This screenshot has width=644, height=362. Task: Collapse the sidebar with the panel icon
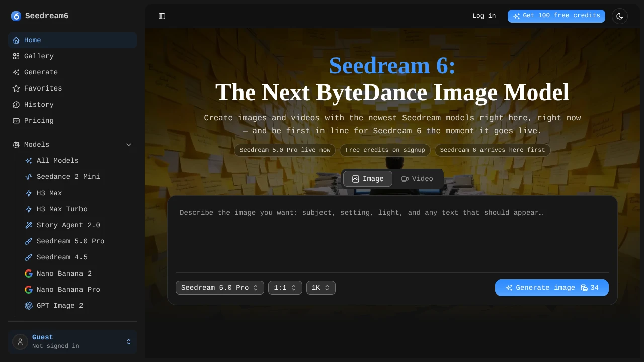point(162,16)
